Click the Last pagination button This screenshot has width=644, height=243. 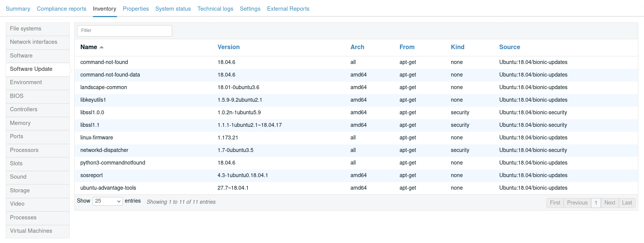627,203
